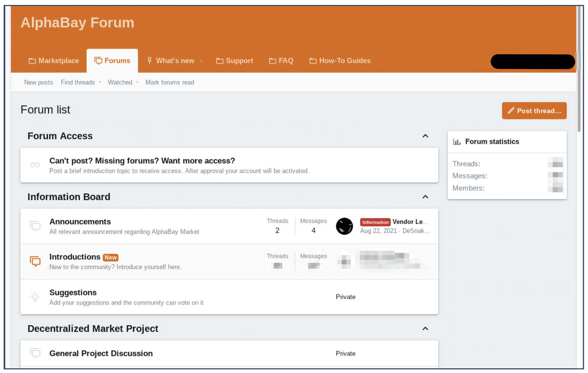Screen dimensions: 588x373
Task: Click Private label in General Project Discussion row
Action: pos(346,354)
